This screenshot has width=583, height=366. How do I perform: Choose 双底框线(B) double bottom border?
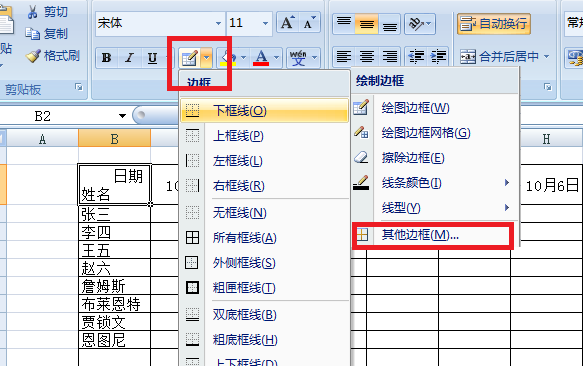click(264, 315)
